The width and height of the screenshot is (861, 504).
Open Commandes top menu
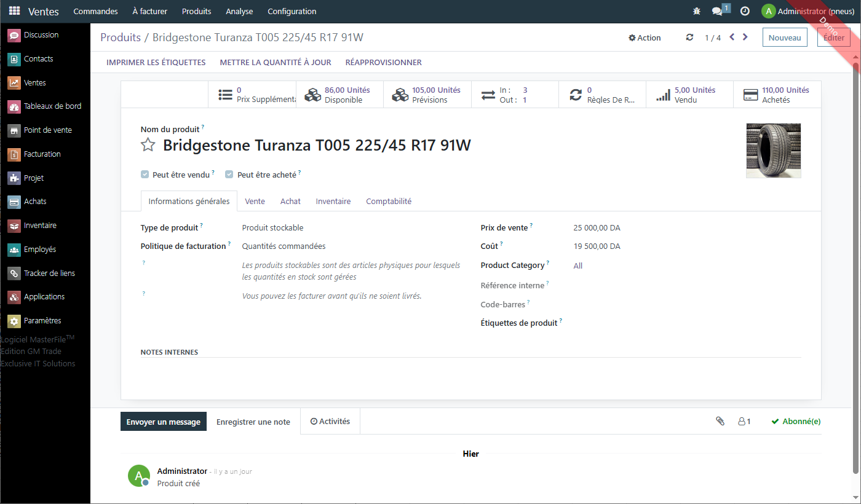[95, 11]
